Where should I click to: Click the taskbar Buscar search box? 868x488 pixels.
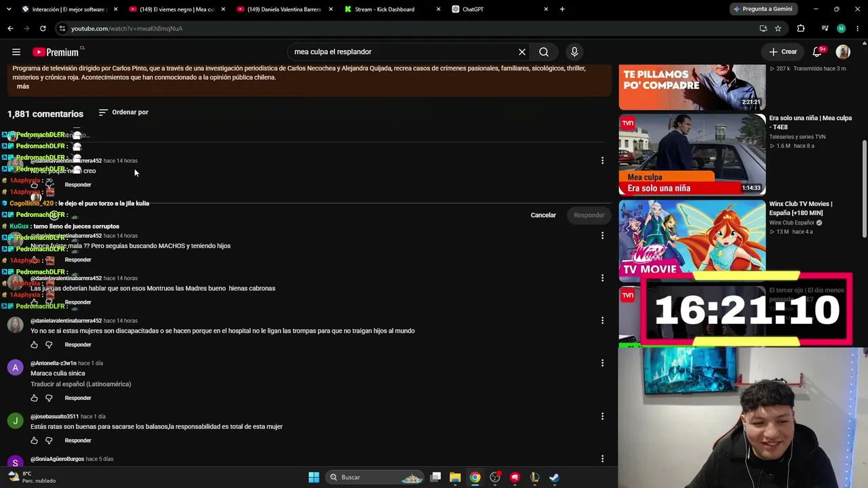click(x=376, y=477)
